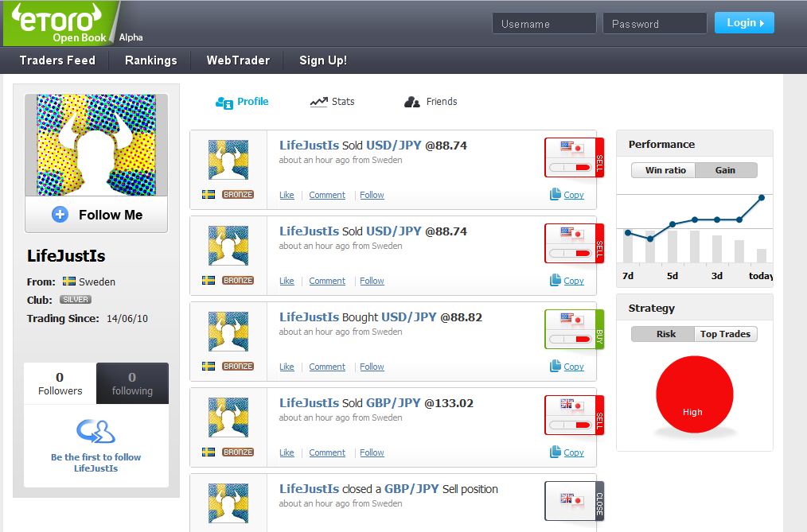807x532 pixels.
Task: Click the eToro OpenBook logo
Action: click(x=60, y=22)
